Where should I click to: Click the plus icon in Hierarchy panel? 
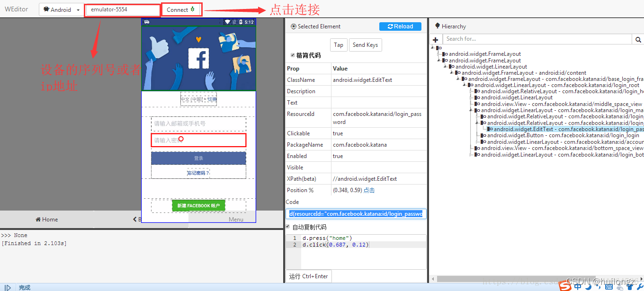point(436,39)
